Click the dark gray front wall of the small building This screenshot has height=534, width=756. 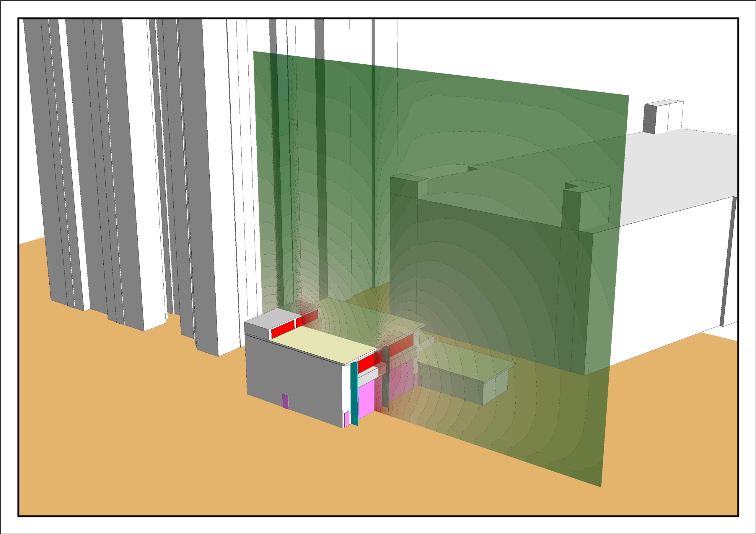click(x=296, y=375)
